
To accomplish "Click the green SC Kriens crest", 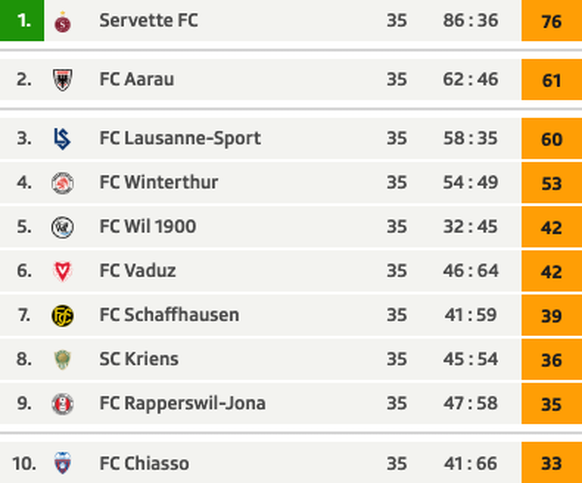I will 62,359.
